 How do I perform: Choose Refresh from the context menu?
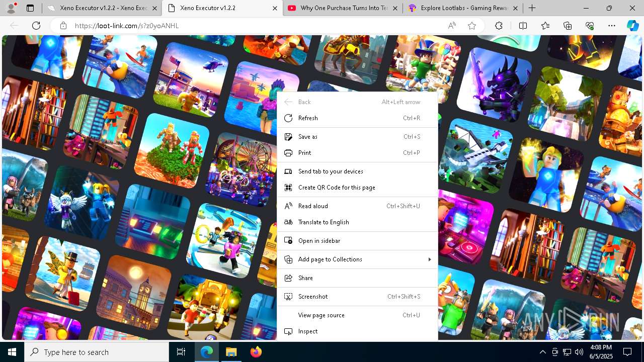coord(357,118)
